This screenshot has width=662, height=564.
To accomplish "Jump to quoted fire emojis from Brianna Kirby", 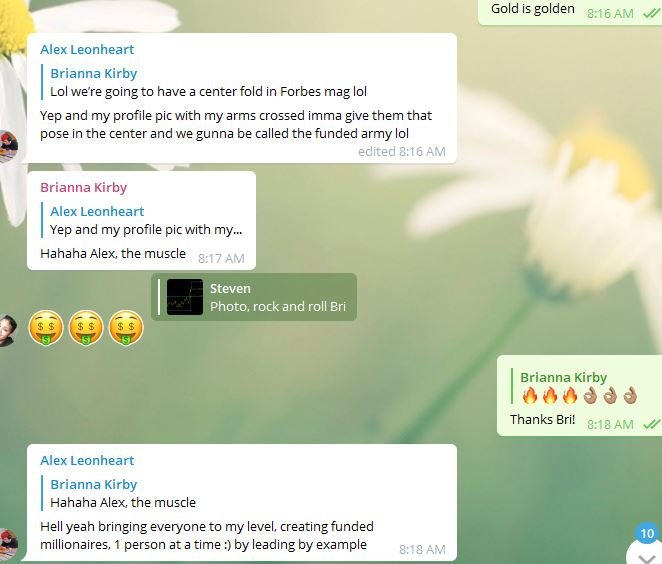I will 574,387.
